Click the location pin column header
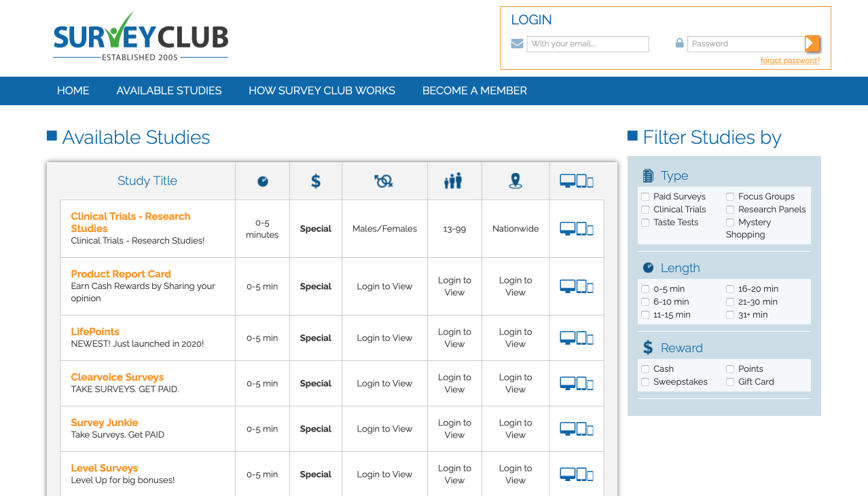 tap(516, 181)
